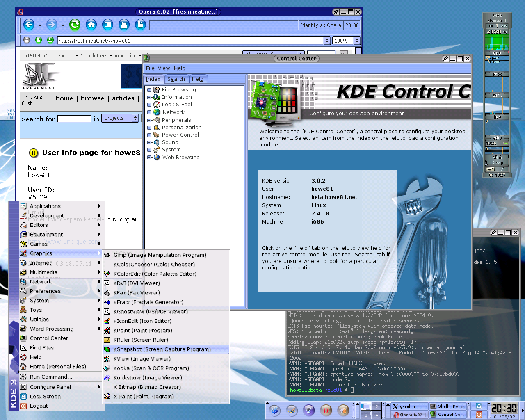Expand the Peripherals tree node
The height and width of the screenshot is (420, 525).
150,120
